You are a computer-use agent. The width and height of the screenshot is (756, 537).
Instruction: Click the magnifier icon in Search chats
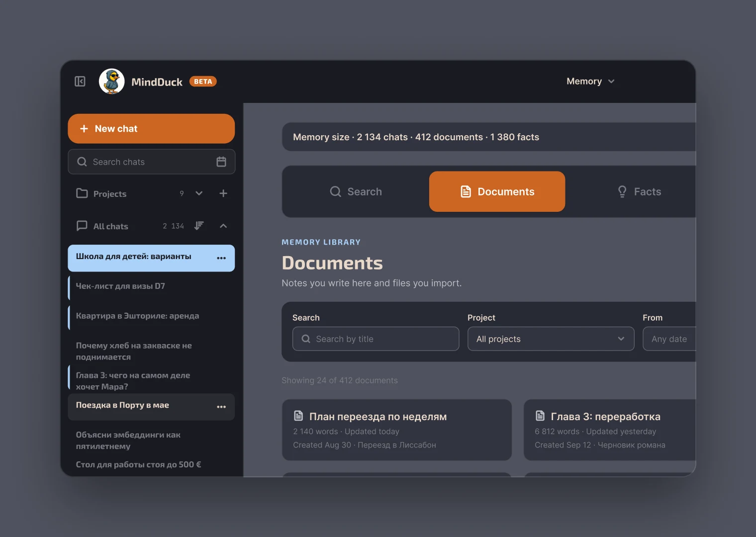click(82, 162)
